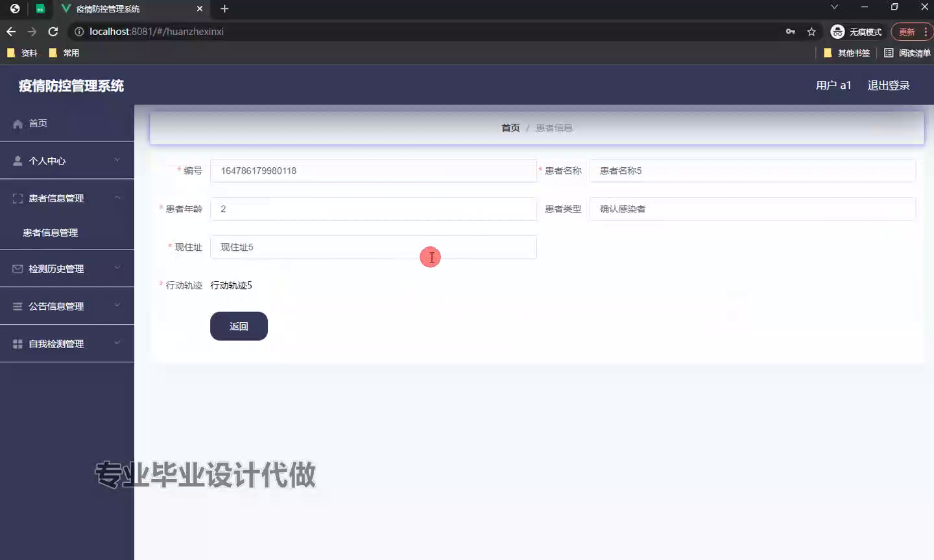934x560 pixels.
Task: Click the grid icon for 自我检测管理
Action: coord(18,344)
